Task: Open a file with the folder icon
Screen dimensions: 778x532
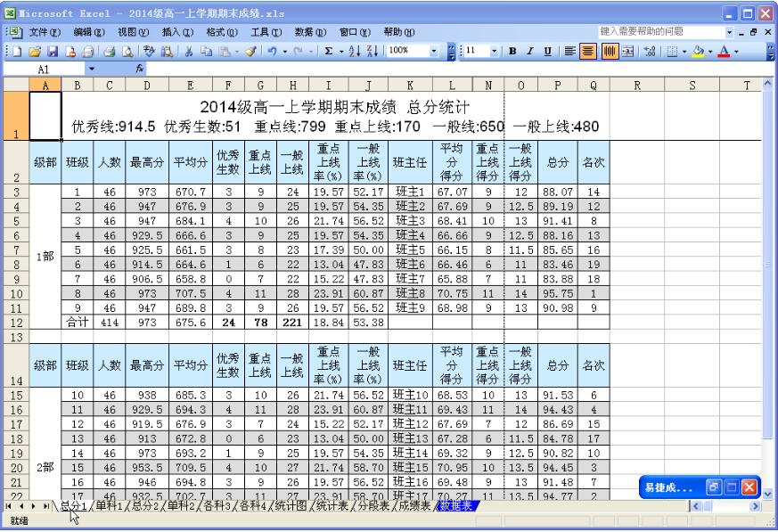Action: pos(34,51)
